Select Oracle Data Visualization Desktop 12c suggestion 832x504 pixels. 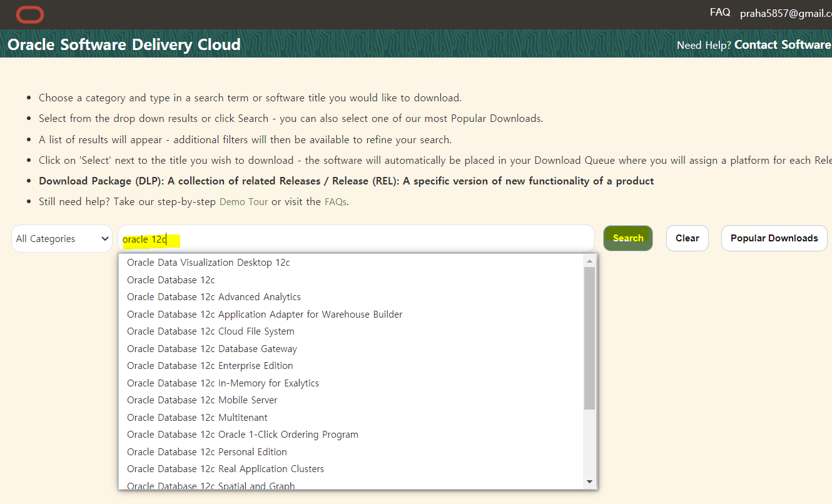(x=352, y=263)
